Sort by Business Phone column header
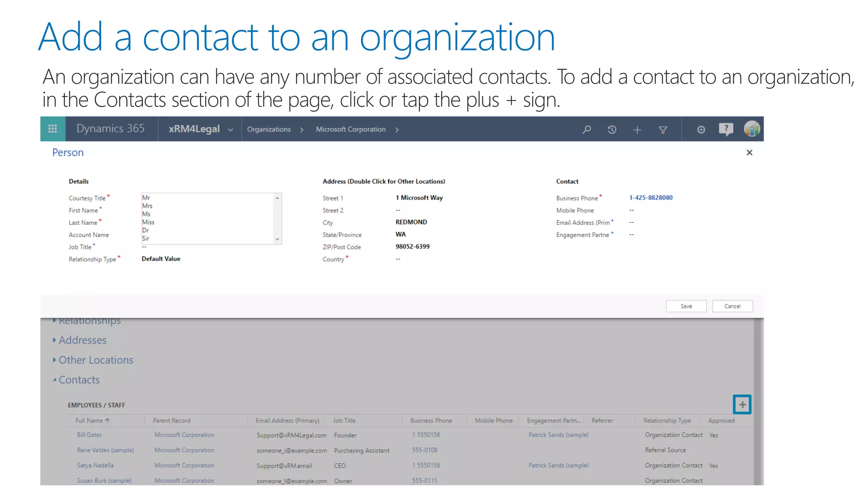 click(x=431, y=421)
